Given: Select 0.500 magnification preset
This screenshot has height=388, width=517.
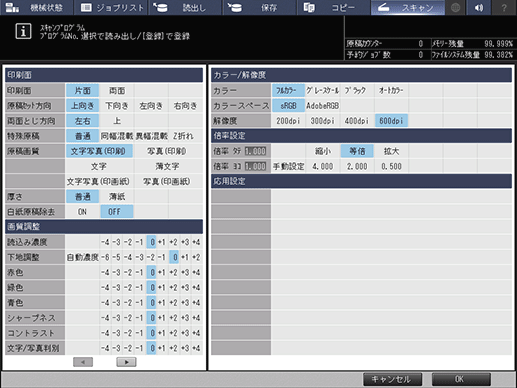Looking at the screenshot, I should tap(391, 166).
